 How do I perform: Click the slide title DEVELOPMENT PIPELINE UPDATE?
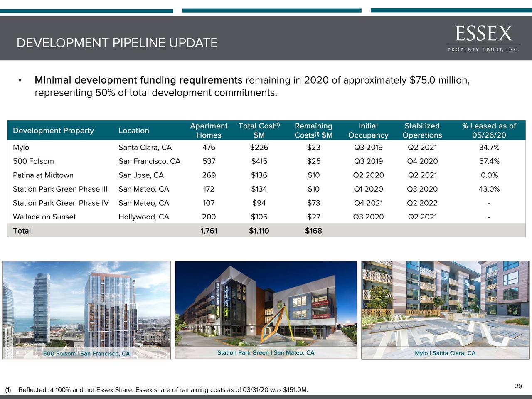pyautogui.click(x=117, y=42)
